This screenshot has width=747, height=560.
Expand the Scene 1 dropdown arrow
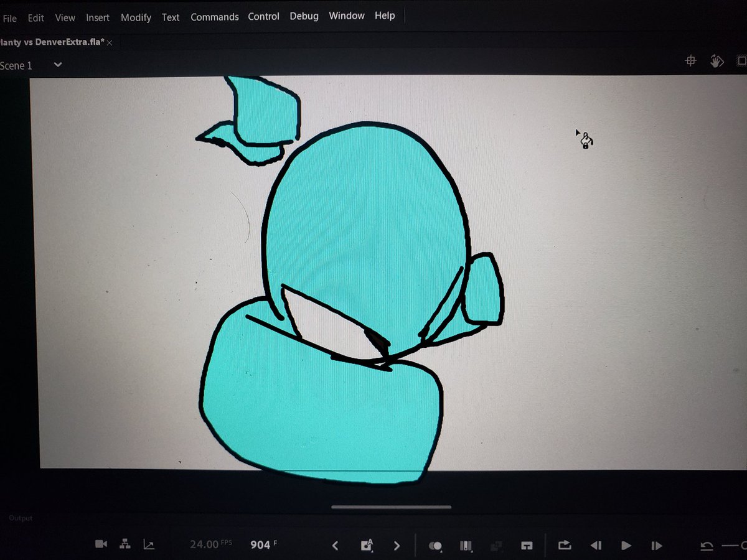58,64
